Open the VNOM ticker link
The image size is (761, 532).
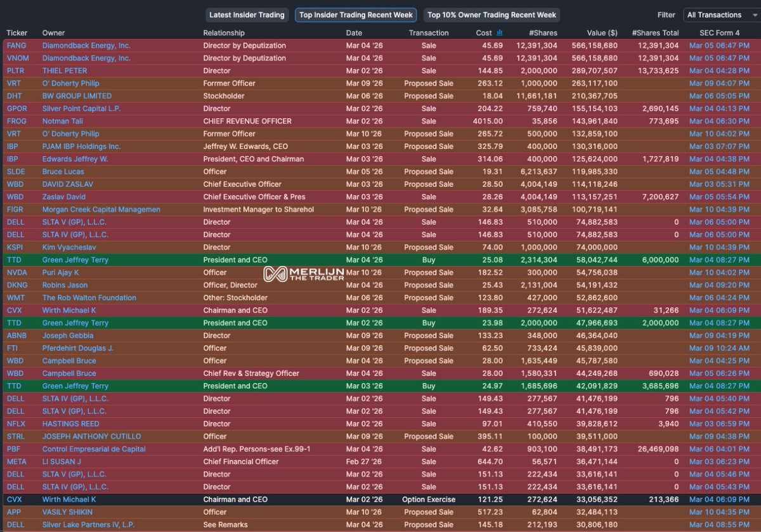coord(17,58)
